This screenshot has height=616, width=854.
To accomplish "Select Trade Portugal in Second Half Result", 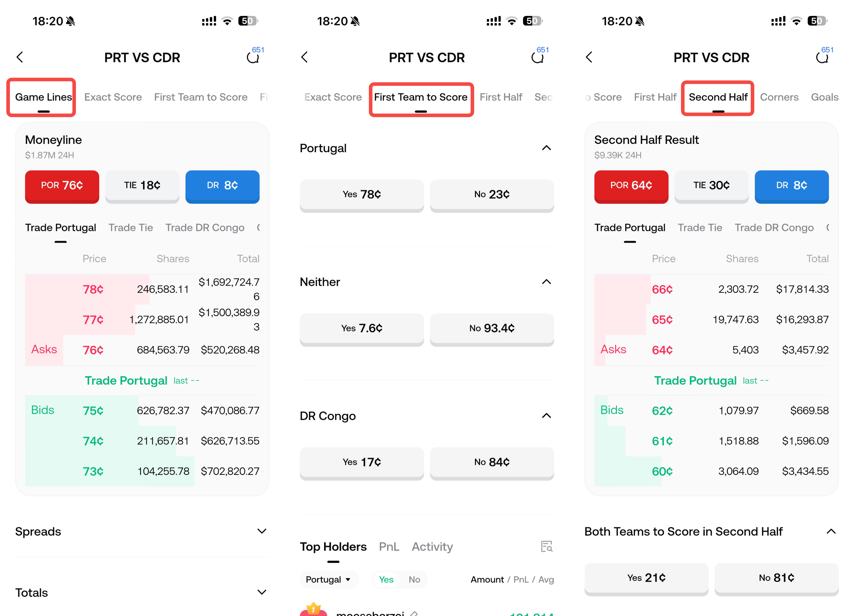I will (630, 228).
